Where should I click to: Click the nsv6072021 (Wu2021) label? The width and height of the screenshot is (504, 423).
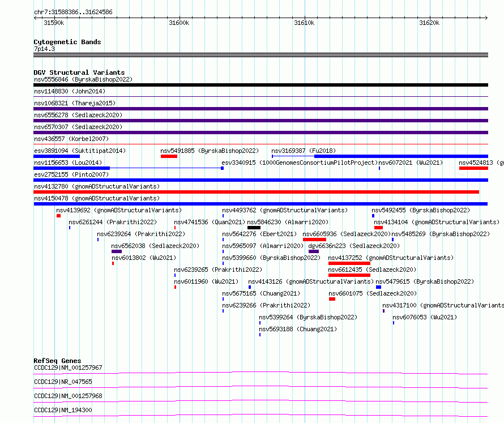click(x=411, y=163)
